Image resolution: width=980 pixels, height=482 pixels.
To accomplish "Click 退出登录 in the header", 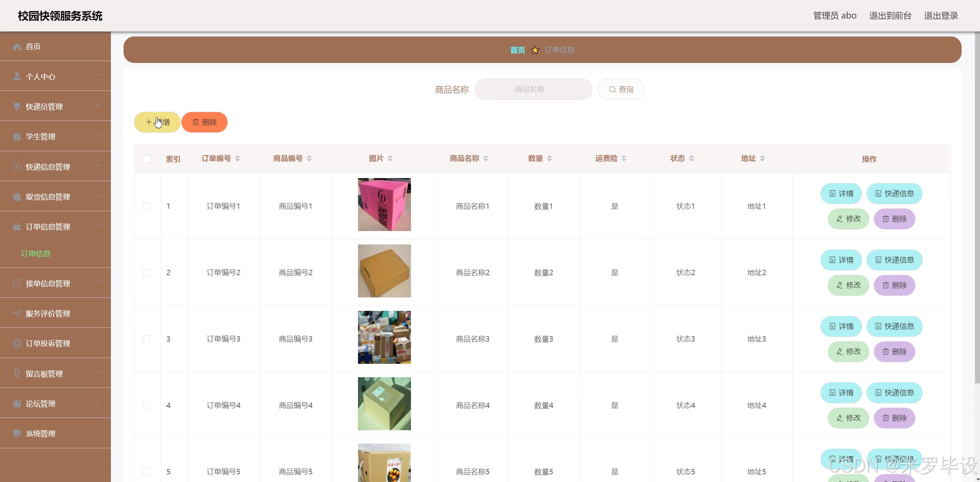I will coord(940,16).
